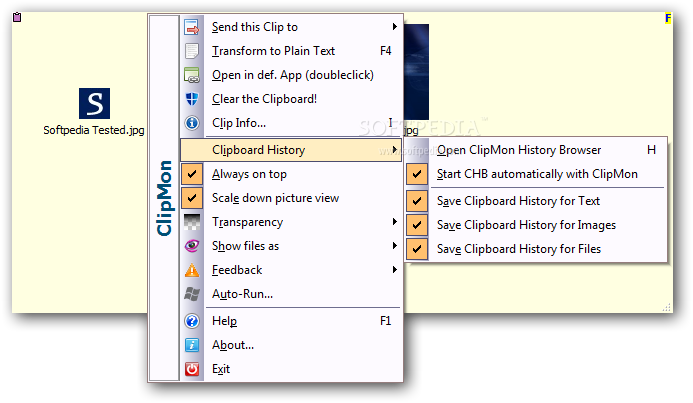Click the Feedback warning triangle icon
The height and width of the screenshot is (403, 693).
(x=192, y=270)
